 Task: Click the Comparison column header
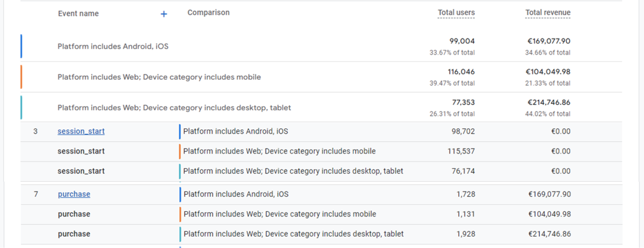pyautogui.click(x=208, y=13)
